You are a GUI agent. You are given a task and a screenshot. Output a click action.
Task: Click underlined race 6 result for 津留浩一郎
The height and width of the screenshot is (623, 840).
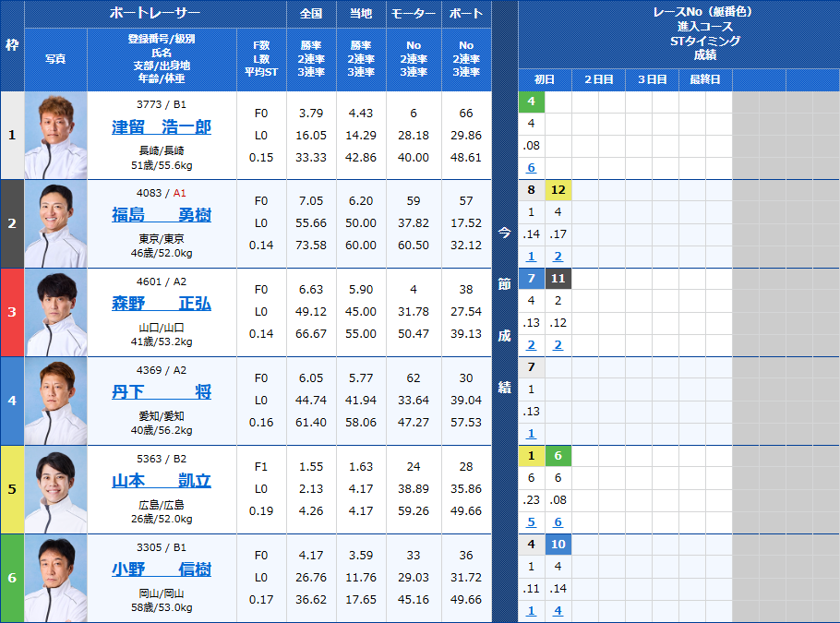pyautogui.click(x=531, y=167)
